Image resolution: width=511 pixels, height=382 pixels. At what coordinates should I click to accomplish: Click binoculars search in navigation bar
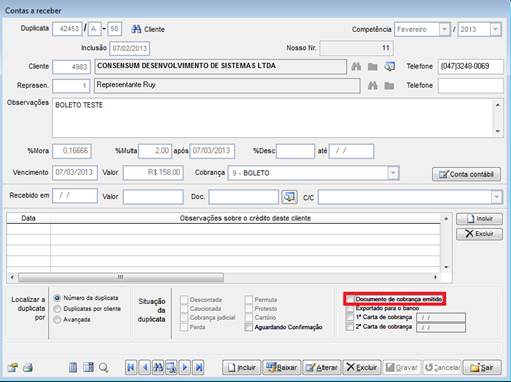(158, 367)
